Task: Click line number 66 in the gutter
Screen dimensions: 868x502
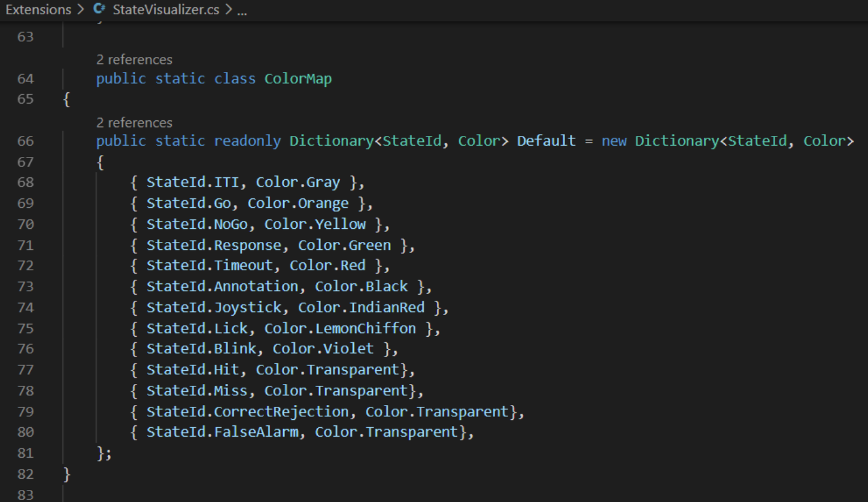Action: (25, 141)
